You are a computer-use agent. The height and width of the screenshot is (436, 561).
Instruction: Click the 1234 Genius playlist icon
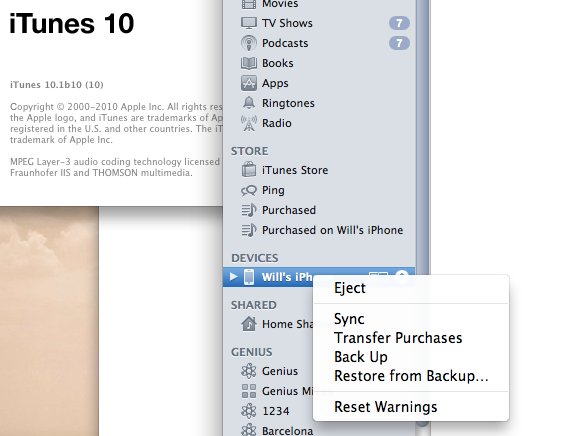click(x=249, y=411)
